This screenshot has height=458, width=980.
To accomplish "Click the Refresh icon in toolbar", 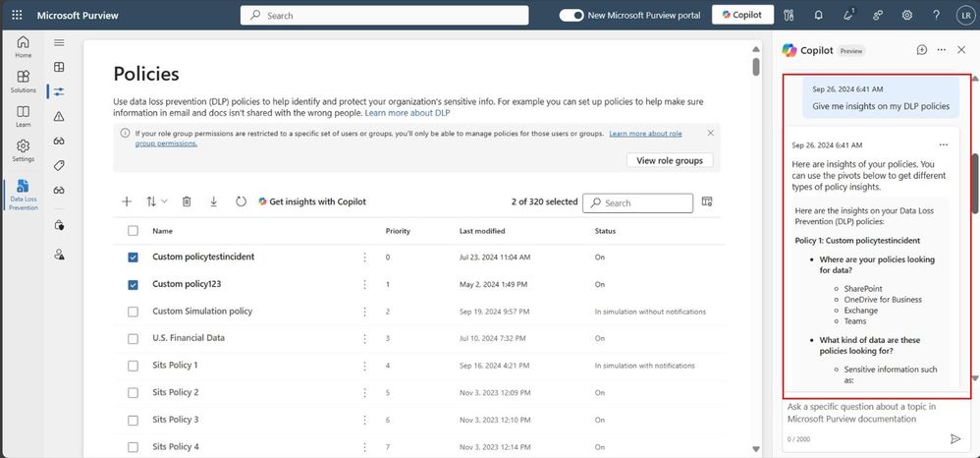I will [x=242, y=201].
